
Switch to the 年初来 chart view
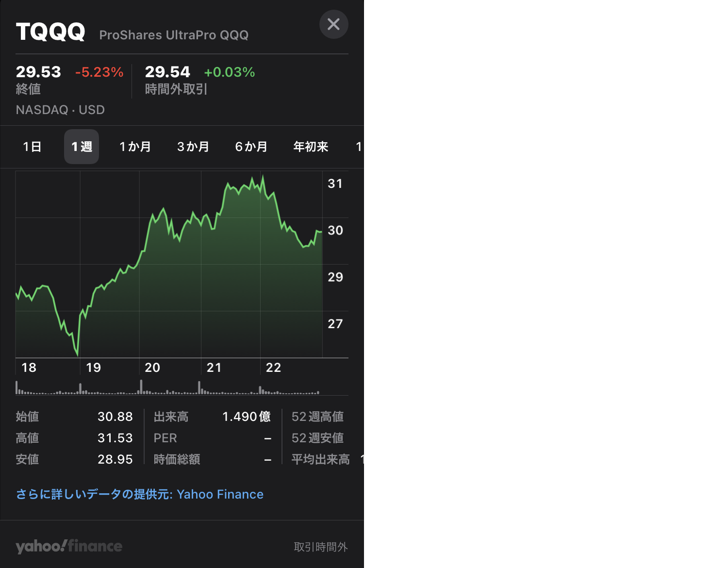[310, 147]
